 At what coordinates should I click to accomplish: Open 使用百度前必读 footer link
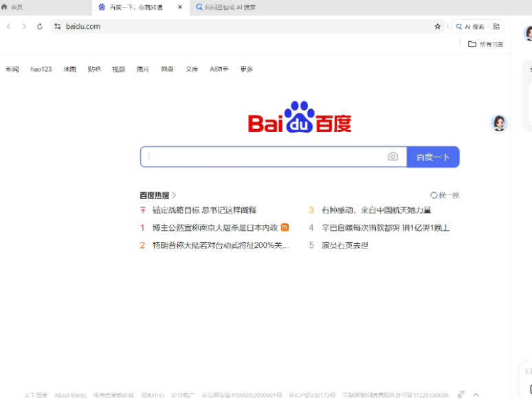113,396
